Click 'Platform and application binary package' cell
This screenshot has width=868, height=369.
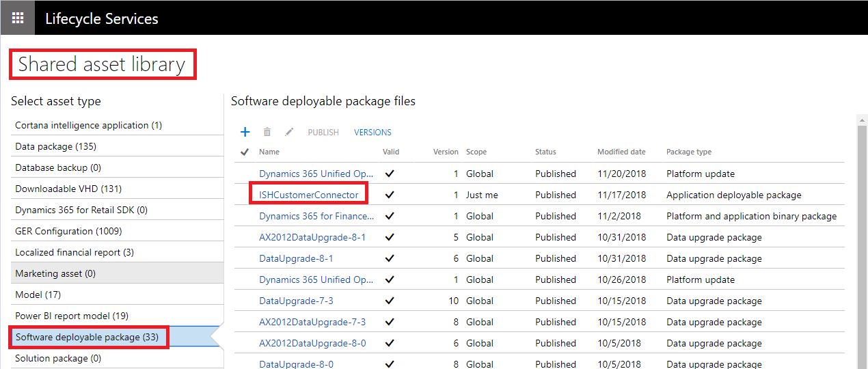[751, 216]
